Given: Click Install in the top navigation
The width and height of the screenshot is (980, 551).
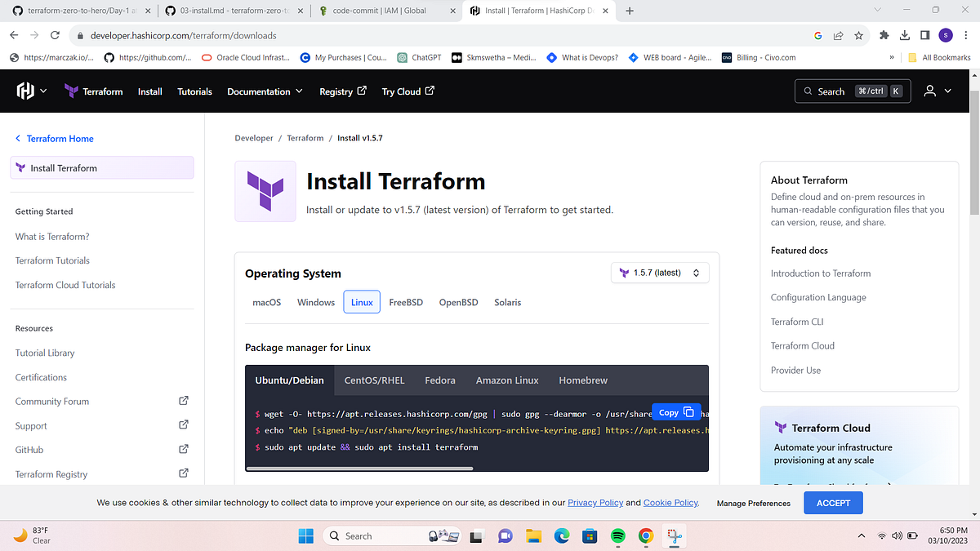Looking at the screenshot, I should tap(149, 91).
